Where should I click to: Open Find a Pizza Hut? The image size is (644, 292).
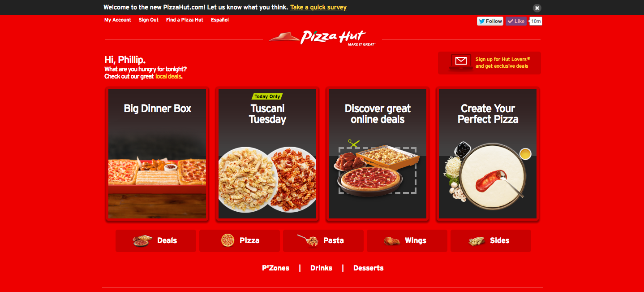pyautogui.click(x=185, y=20)
